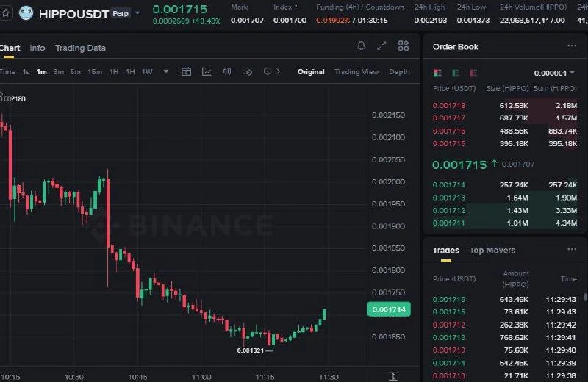The width and height of the screenshot is (588, 382).
Task: Show both bids and asks order book view
Action: [437, 73]
